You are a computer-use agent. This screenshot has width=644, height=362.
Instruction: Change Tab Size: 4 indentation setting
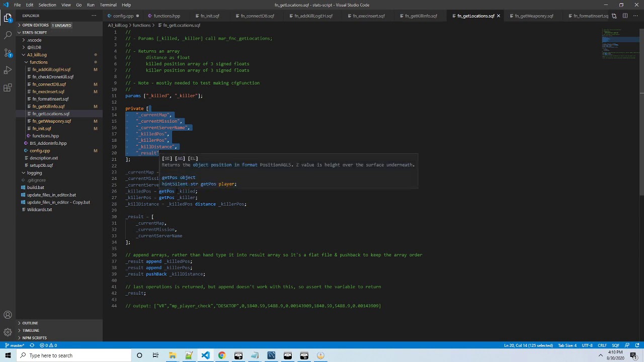pos(568,345)
